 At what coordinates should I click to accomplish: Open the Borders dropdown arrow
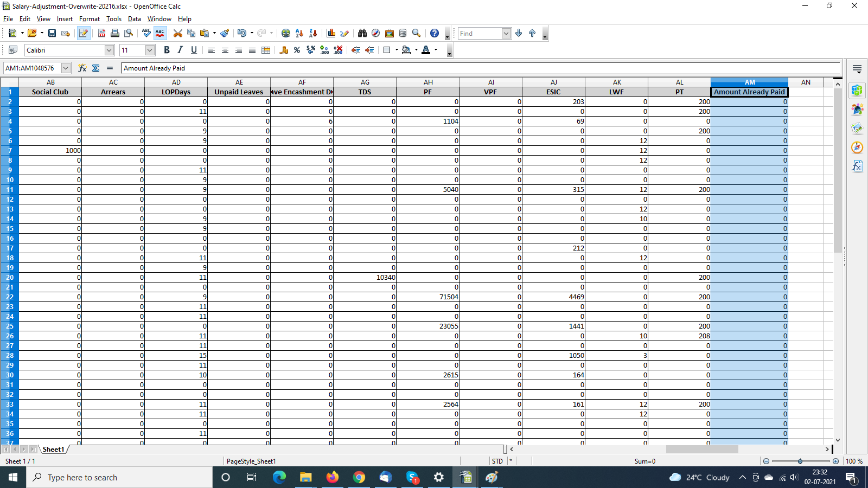(397, 50)
